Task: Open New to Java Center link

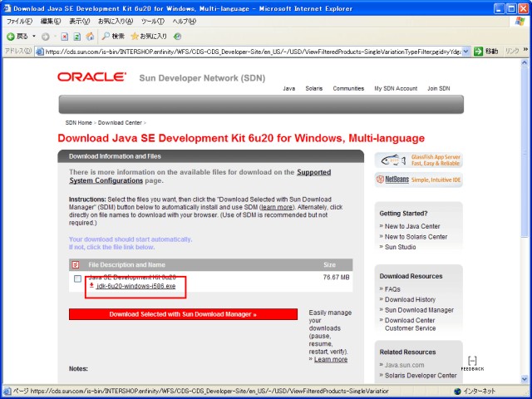Action: 412,226
